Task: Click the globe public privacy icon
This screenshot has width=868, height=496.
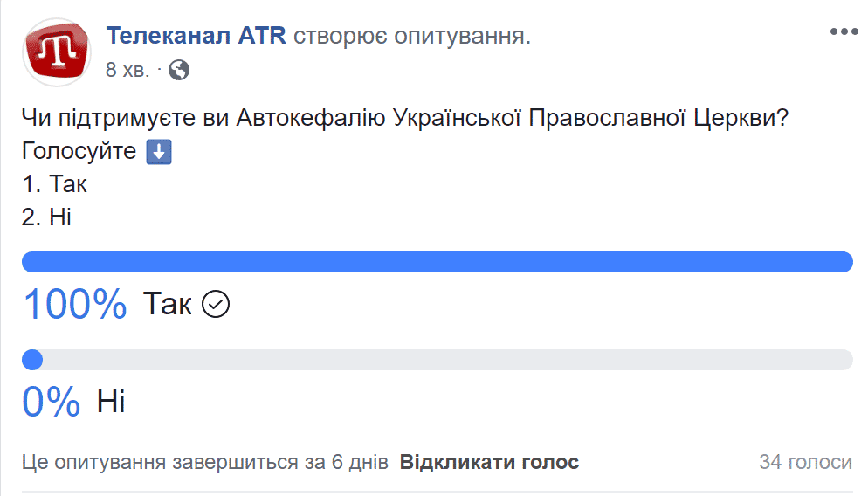Action: click(x=179, y=70)
